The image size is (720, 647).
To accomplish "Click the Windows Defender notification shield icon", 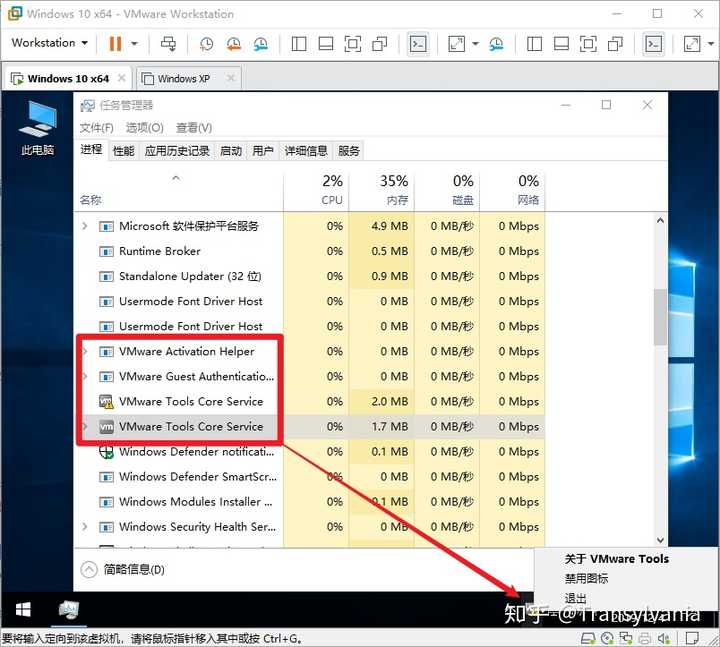I will (107, 452).
